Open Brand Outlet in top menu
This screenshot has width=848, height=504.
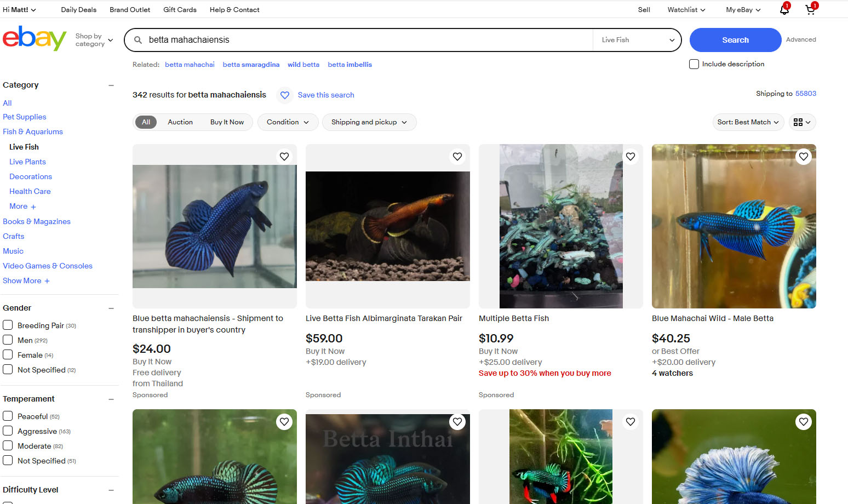pos(130,10)
